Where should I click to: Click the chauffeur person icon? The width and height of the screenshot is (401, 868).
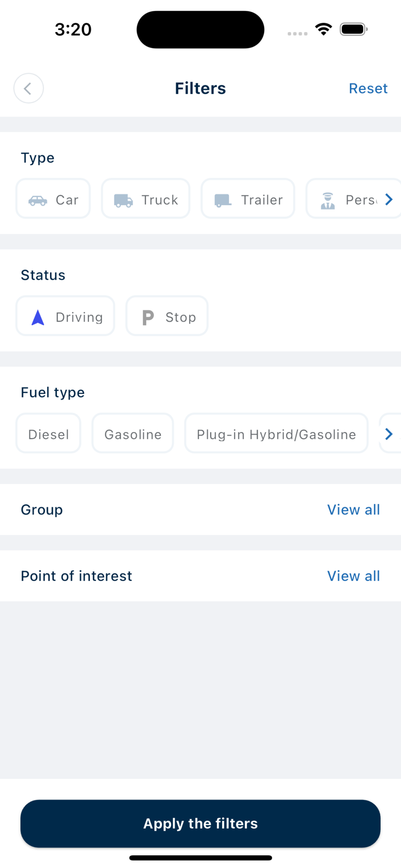coord(328,201)
